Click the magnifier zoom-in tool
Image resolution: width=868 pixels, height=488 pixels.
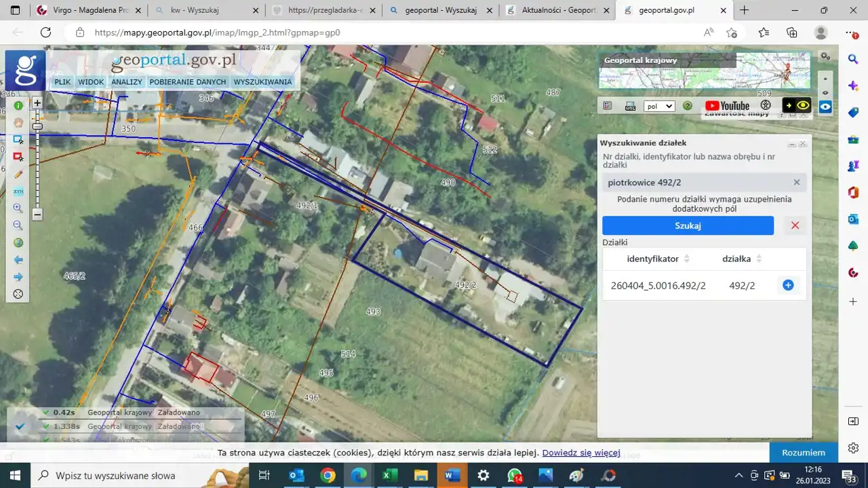click(18, 208)
